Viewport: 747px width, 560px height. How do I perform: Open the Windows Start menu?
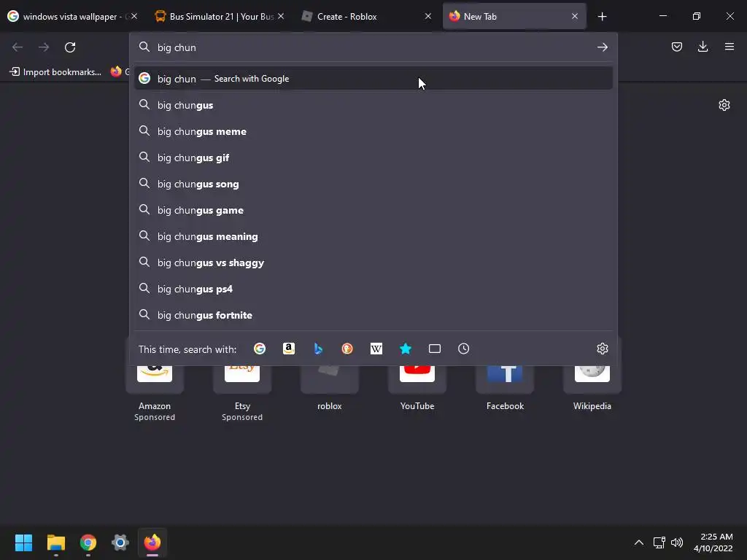tap(24, 542)
